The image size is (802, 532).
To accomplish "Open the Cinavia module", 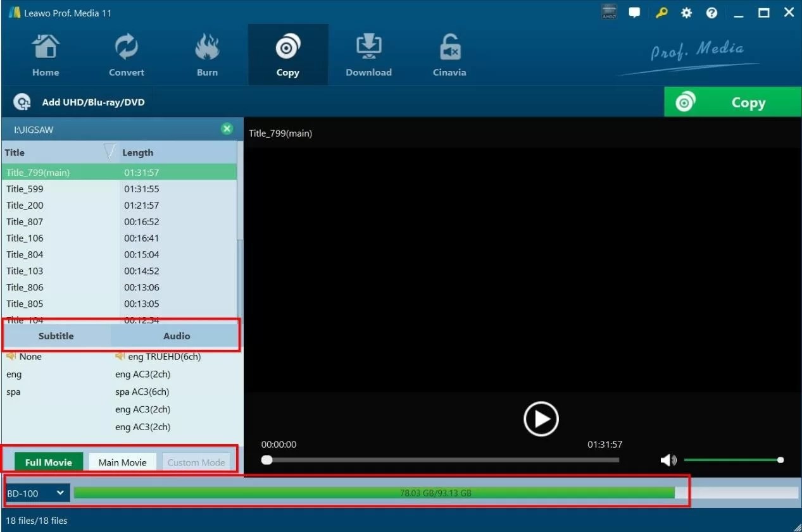I will point(449,54).
